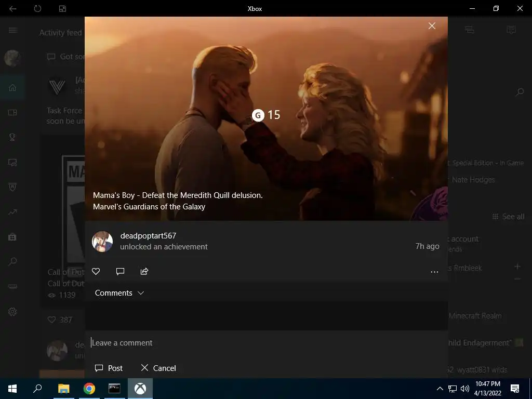Open Microsoft Store bag icon in sidebar
532x399 pixels.
click(12, 237)
